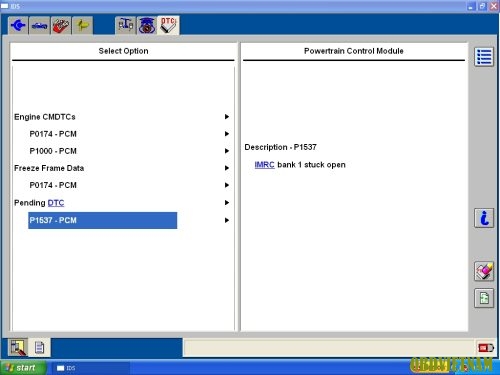Expand the Engine CMDTCs arrow

pos(227,117)
